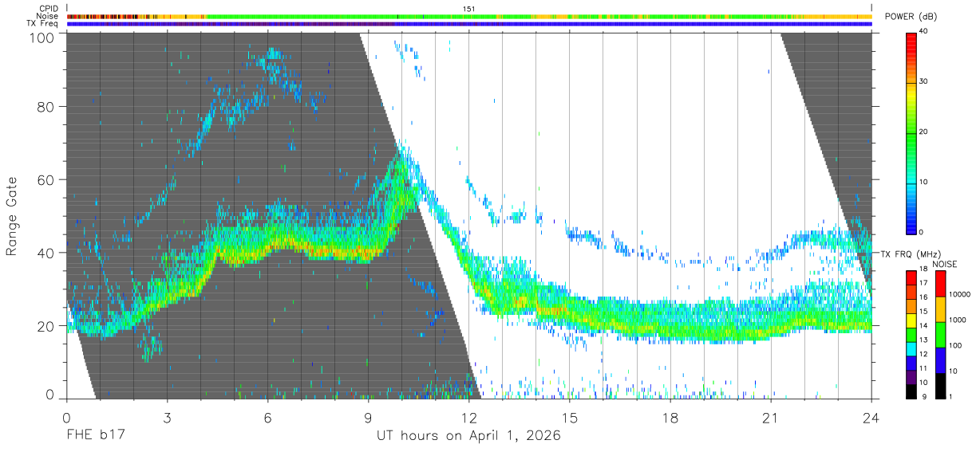Click the power colorbar 20 tick label
The width and height of the screenshot is (980, 452).
coord(924,132)
